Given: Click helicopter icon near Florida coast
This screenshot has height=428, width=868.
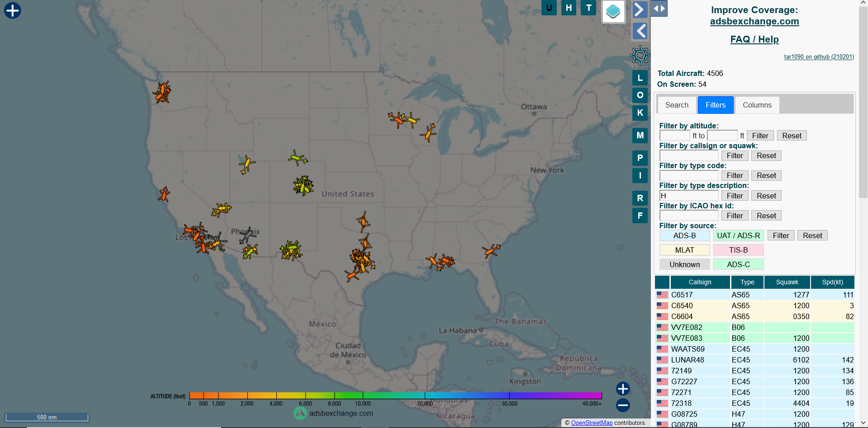Looking at the screenshot, I should (491, 250).
